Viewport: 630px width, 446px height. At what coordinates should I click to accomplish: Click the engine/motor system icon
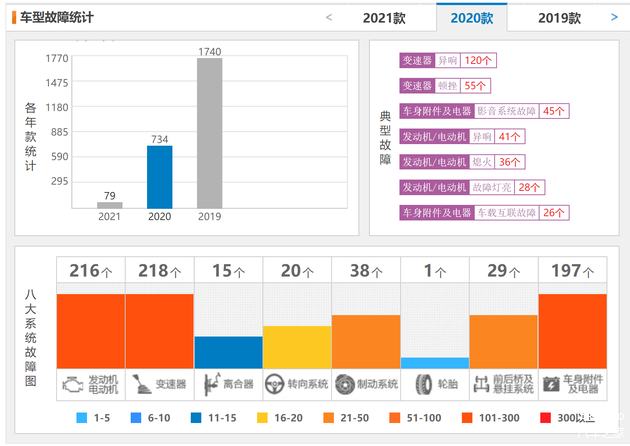click(x=73, y=383)
